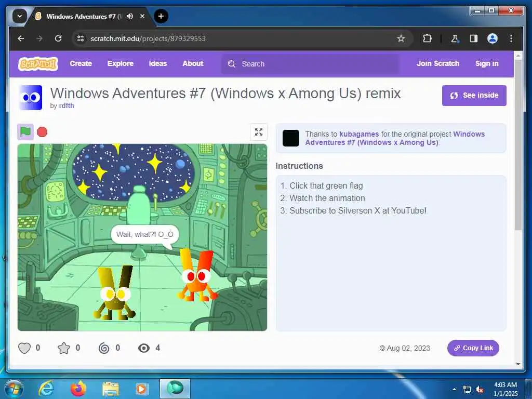Click instruction text 'Click that green flag'

coord(326,186)
